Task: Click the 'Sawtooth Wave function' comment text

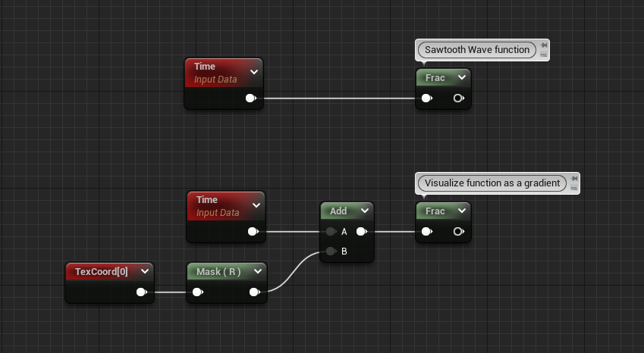Action: [x=477, y=49]
